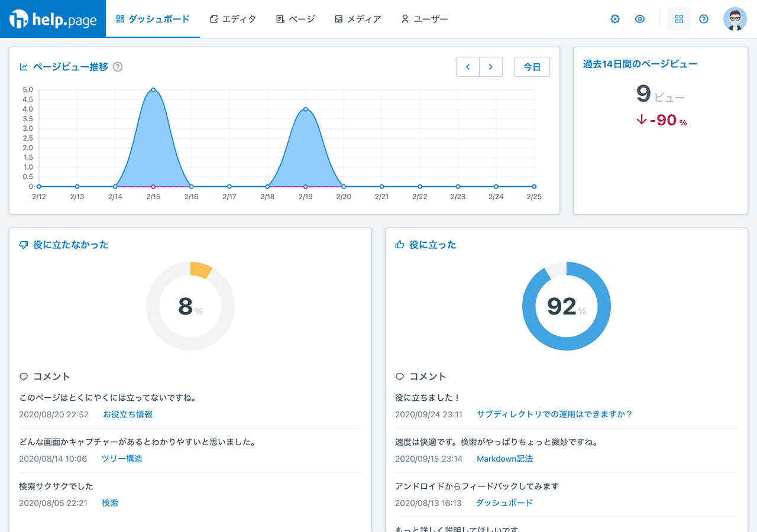Click the 今日 button

[x=532, y=67]
